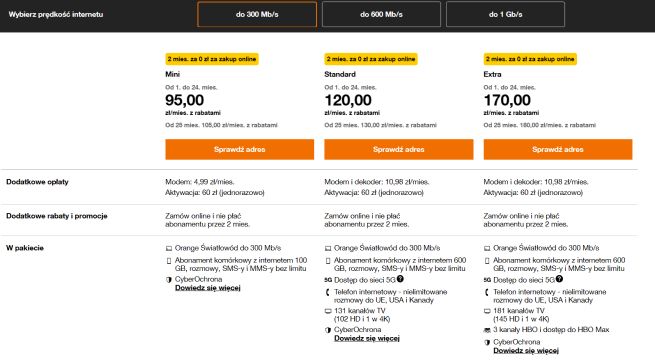The width and height of the screenshot is (655, 360).
Task: Click the CyberOchrona shield icon in Mini plan
Action: pos(169,280)
